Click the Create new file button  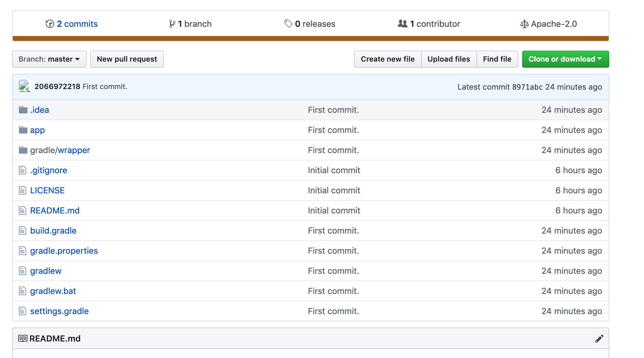click(x=387, y=59)
